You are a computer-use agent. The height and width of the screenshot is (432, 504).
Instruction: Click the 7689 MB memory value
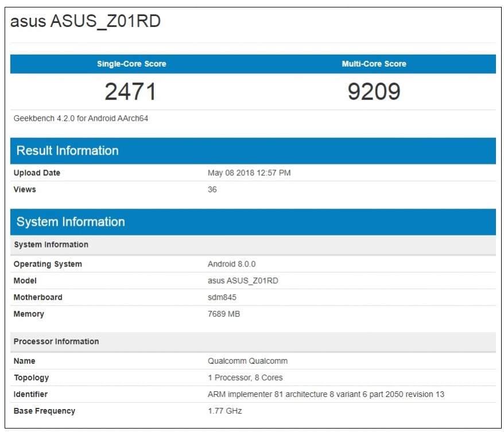pos(224,314)
